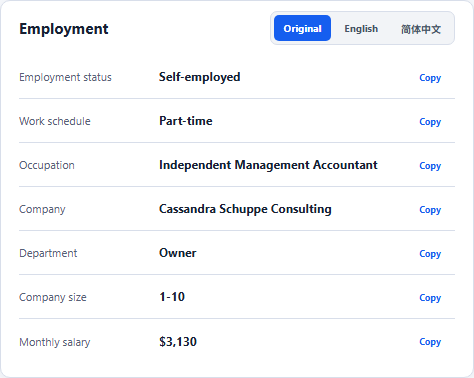Click the Work schedule label
The width and height of the screenshot is (474, 378).
[x=55, y=121]
